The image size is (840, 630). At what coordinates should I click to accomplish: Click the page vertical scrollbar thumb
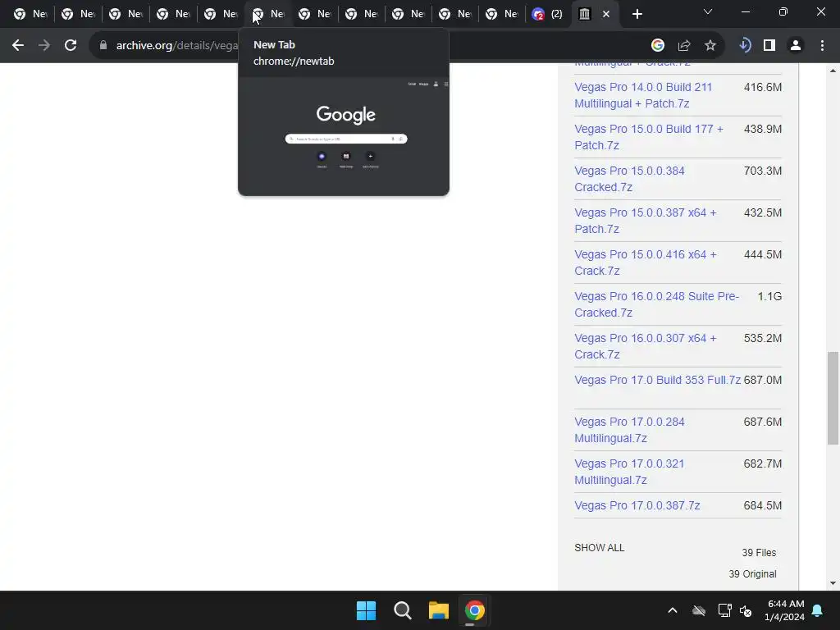click(x=833, y=398)
